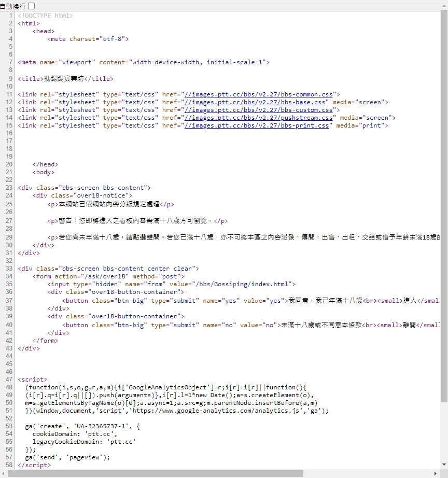The width and height of the screenshot is (448, 478).
Task: Click the horizontal scrollbar thumb
Action: point(156,474)
